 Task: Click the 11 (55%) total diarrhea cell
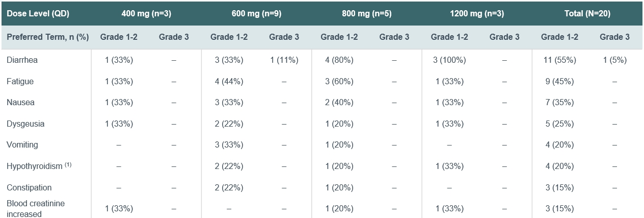point(559,60)
